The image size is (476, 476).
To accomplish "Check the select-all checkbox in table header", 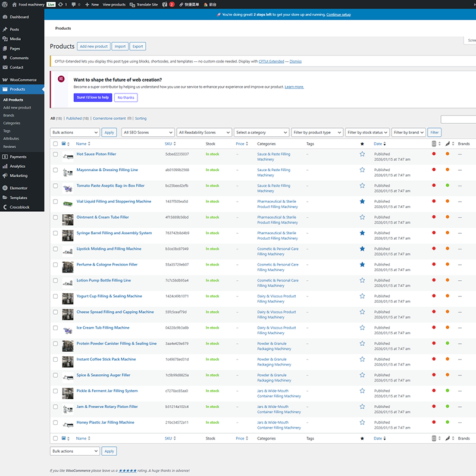I will [x=55, y=144].
